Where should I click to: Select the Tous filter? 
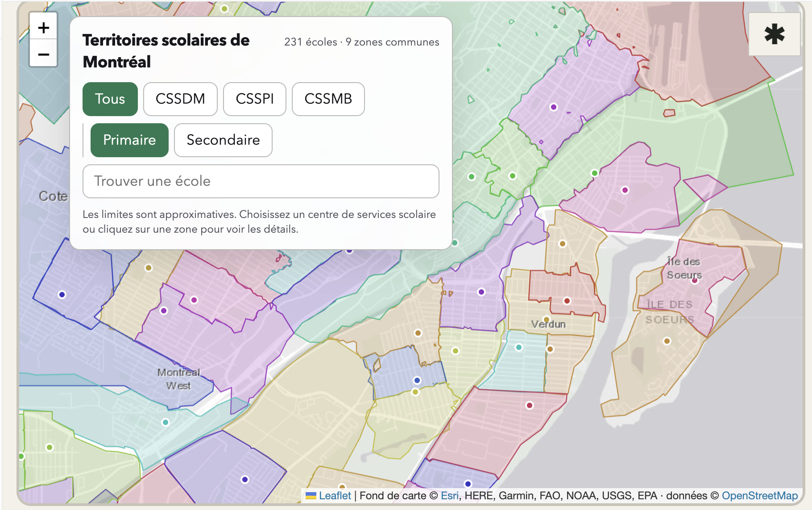click(x=110, y=99)
